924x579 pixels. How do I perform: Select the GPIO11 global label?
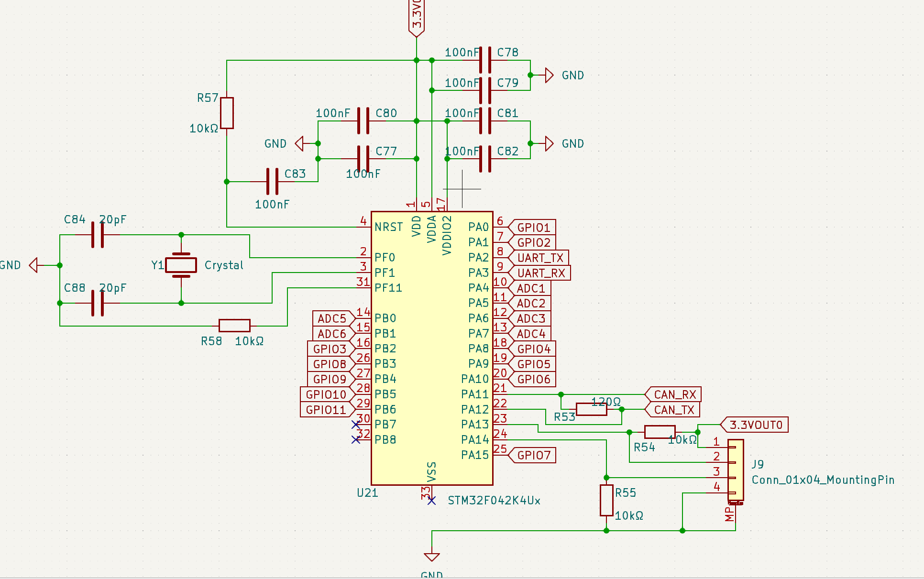click(x=328, y=410)
